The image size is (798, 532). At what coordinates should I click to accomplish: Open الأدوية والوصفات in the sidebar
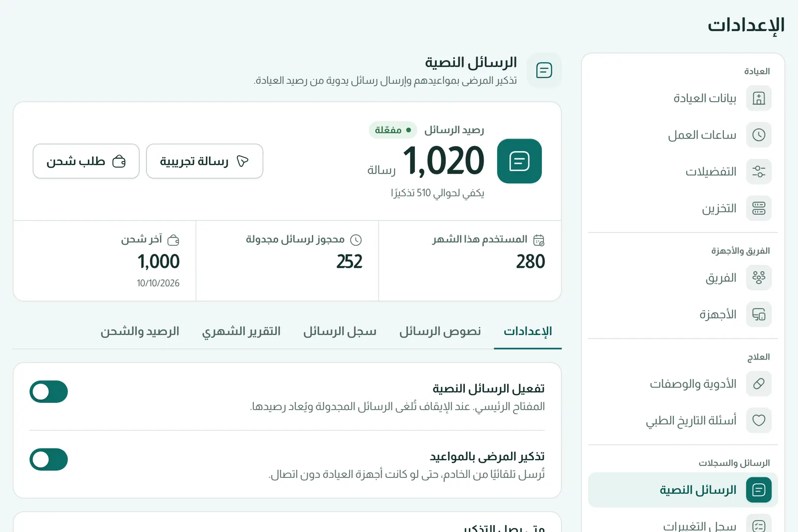click(683, 383)
